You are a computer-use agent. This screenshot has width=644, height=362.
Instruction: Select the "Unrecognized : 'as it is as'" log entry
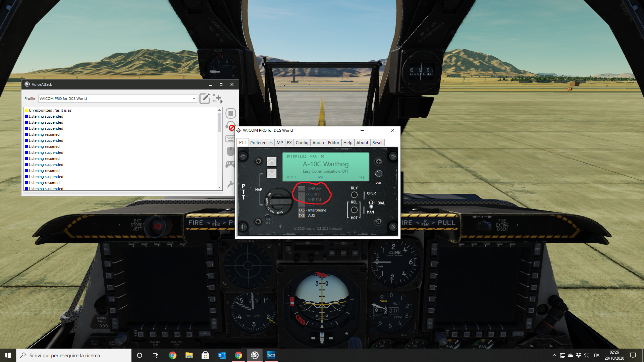point(50,110)
